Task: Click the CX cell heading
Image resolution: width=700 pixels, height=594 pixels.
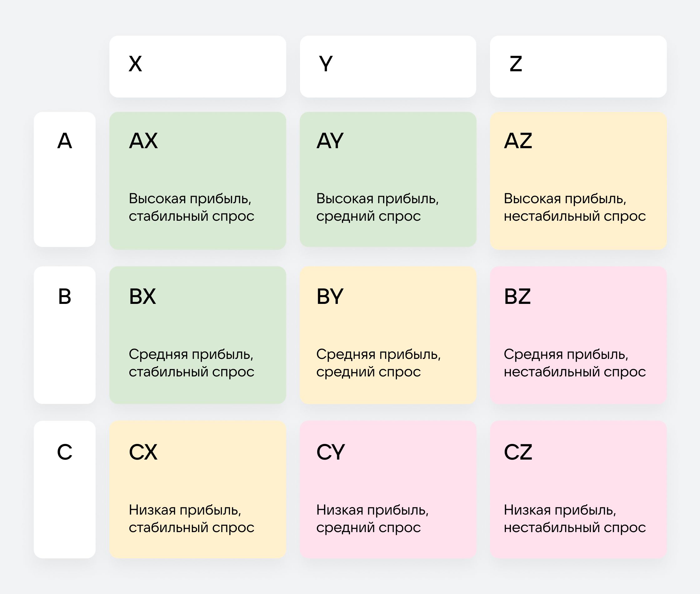Action: [143, 452]
